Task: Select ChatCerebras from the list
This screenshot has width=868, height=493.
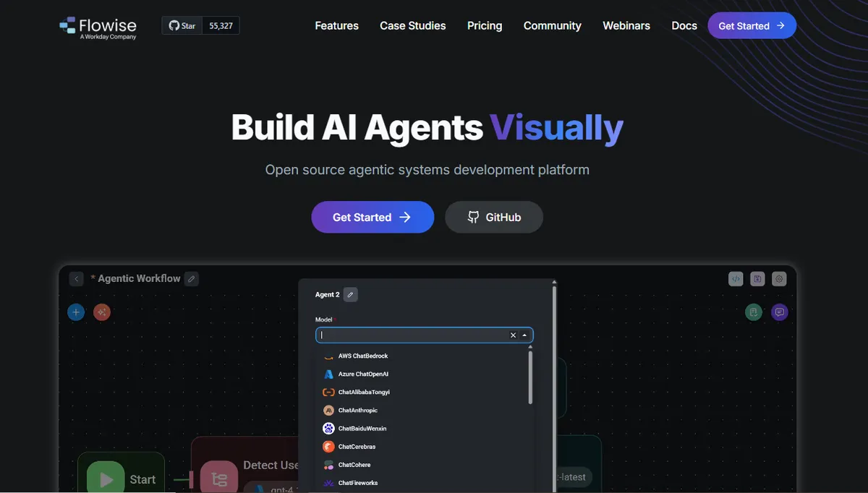Action: [423, 447]
